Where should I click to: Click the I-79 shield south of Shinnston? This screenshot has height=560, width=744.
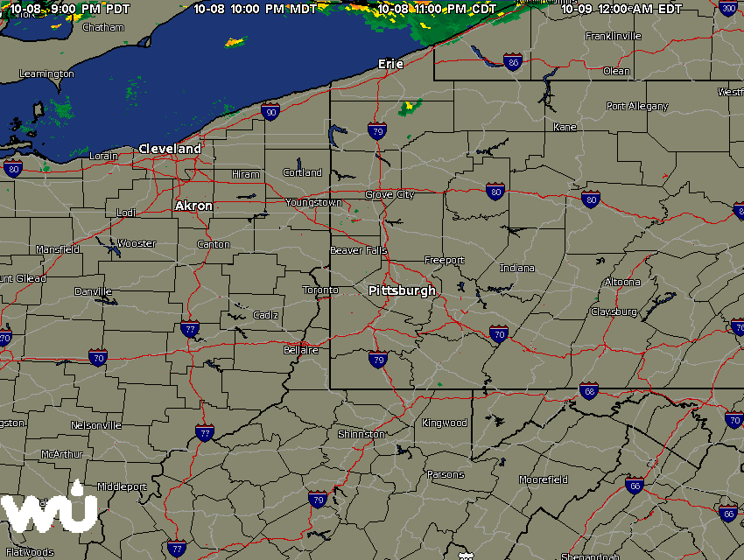coord(318,500)
